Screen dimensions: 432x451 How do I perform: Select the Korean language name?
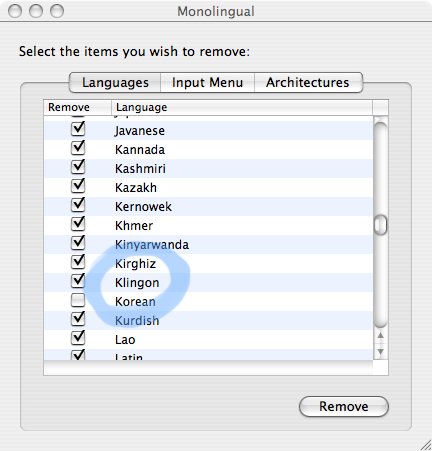[135, 302]
